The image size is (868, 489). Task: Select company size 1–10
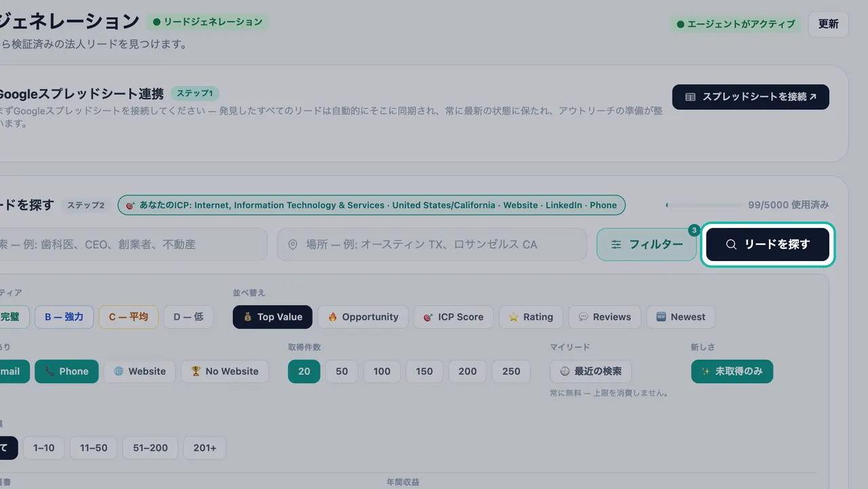pyautogui.click(x=44, y=448)
